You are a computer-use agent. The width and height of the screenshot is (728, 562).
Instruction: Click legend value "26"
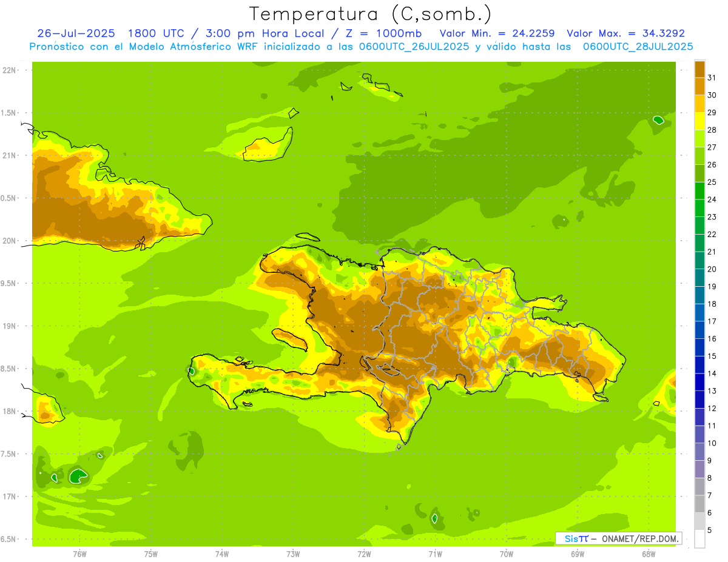[712, 164]
